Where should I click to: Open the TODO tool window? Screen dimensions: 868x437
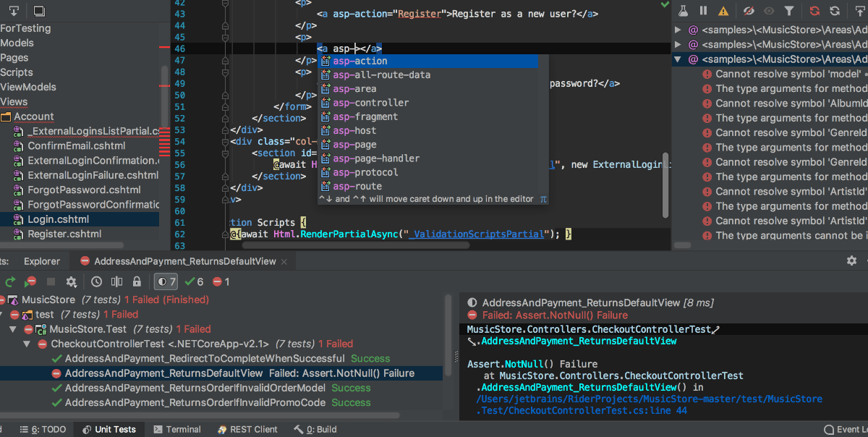pos(42,429)
